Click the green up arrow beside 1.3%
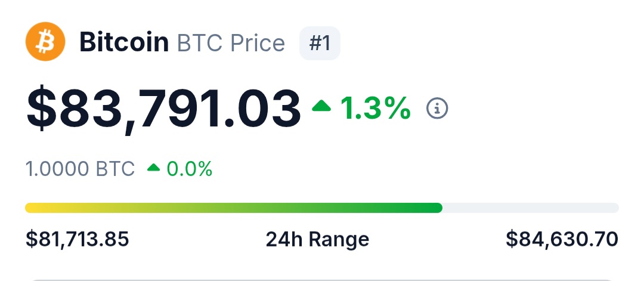Image resolution: width=644 pixels, height=281 pixels. [x=322, y=107]
